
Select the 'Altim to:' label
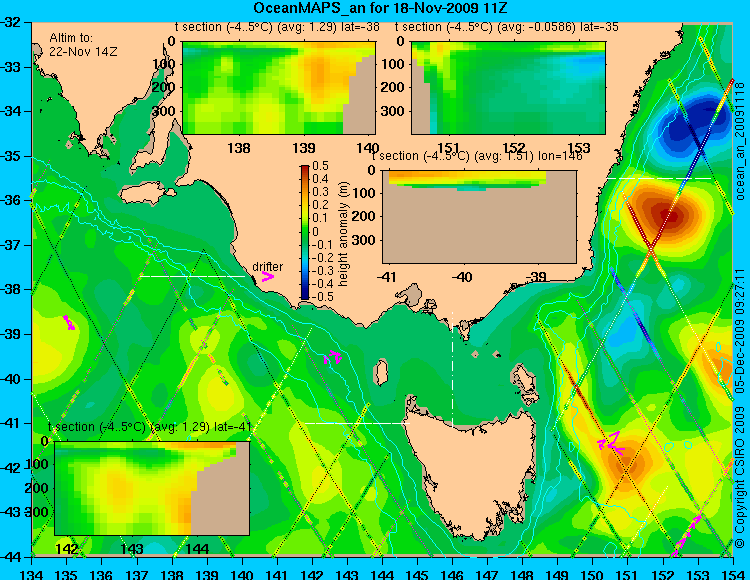click(x=71, y=38)
